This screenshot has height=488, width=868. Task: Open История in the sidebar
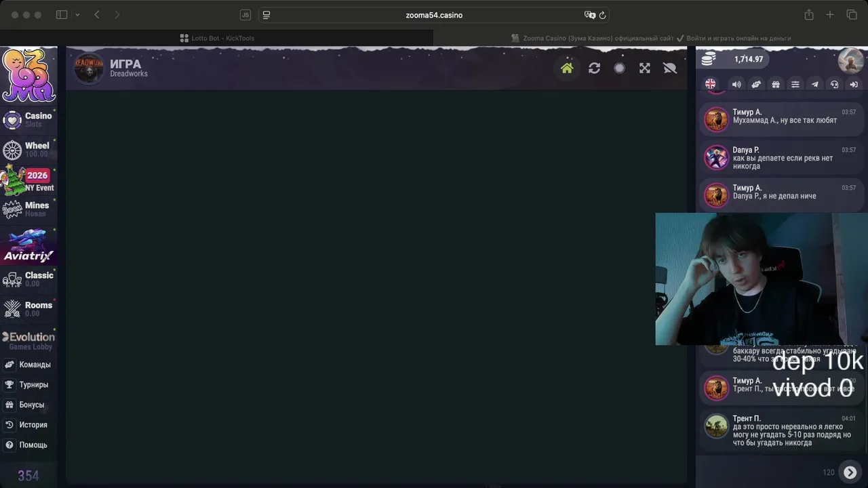(28, 425)
